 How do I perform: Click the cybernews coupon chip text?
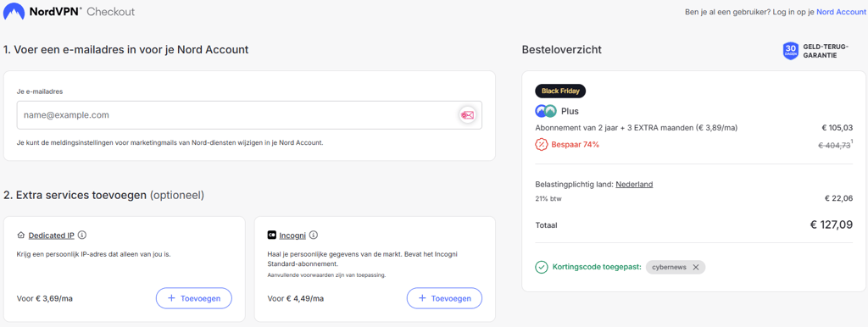pyautogui.click(x=670, y=267)
